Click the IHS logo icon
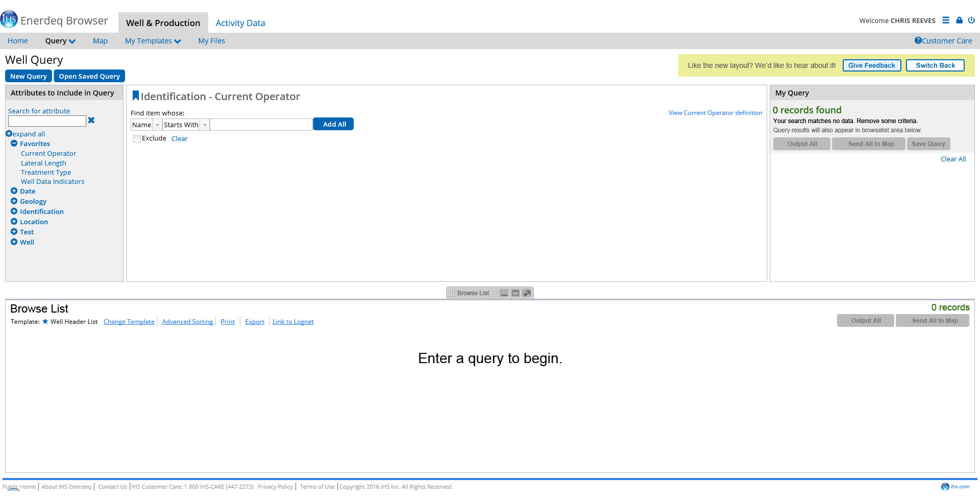Image resolution: width=980 pixels, height=501 pixels. pos(9,19)
